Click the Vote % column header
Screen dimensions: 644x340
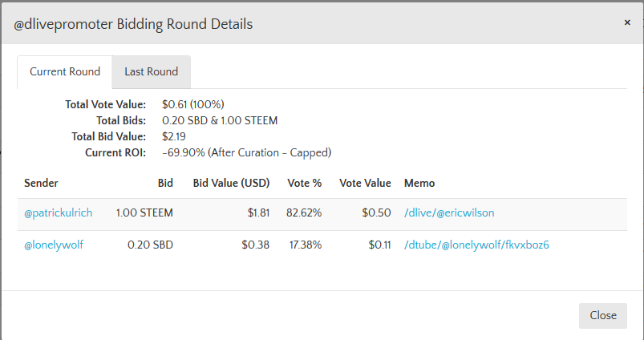click(x=305, y=183)
